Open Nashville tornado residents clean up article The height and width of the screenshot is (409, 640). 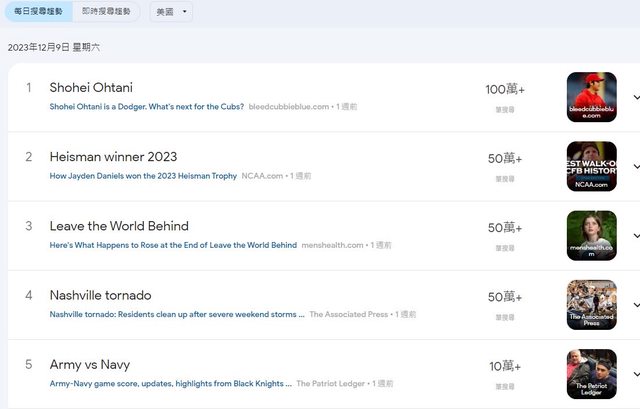pyautogui.click(x=177, y=314)
